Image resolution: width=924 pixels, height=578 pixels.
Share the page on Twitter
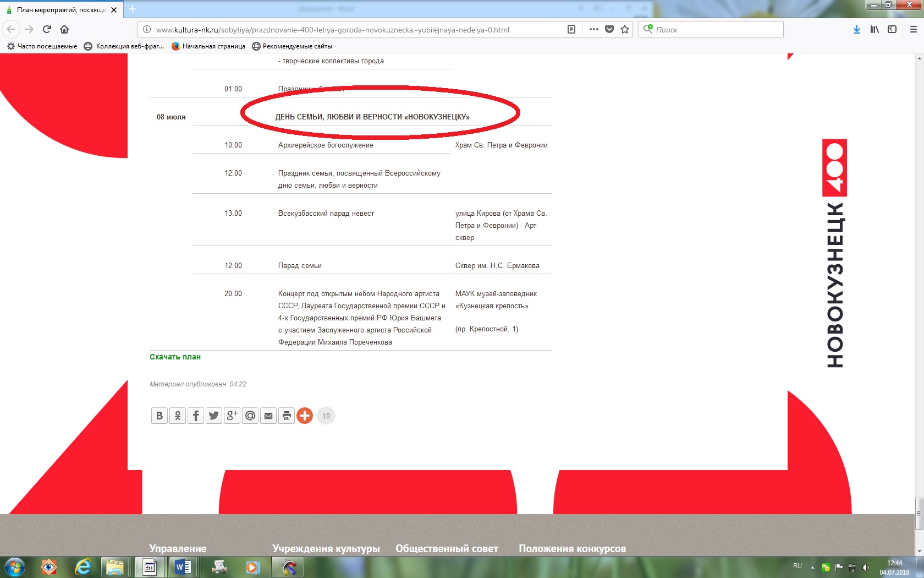[x=214, y=416]
